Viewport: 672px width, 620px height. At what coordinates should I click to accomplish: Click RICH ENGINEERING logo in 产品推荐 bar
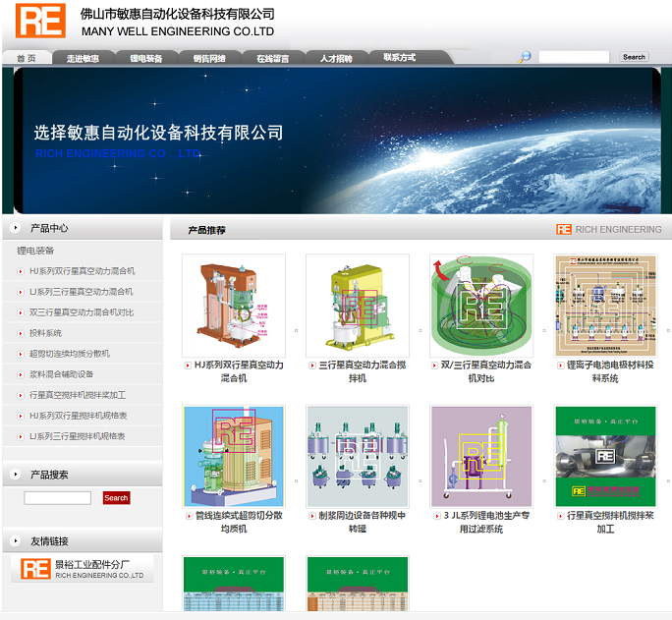click(x=608, y=229)
